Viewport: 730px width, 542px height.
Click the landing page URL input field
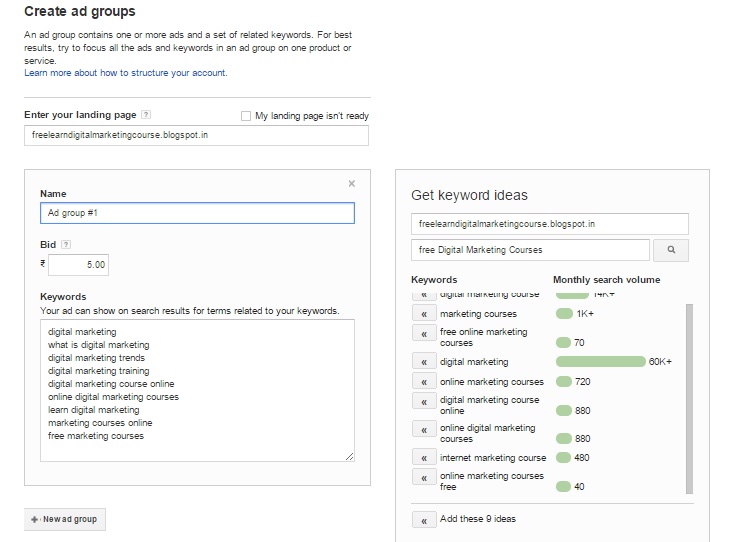point(196,135)
